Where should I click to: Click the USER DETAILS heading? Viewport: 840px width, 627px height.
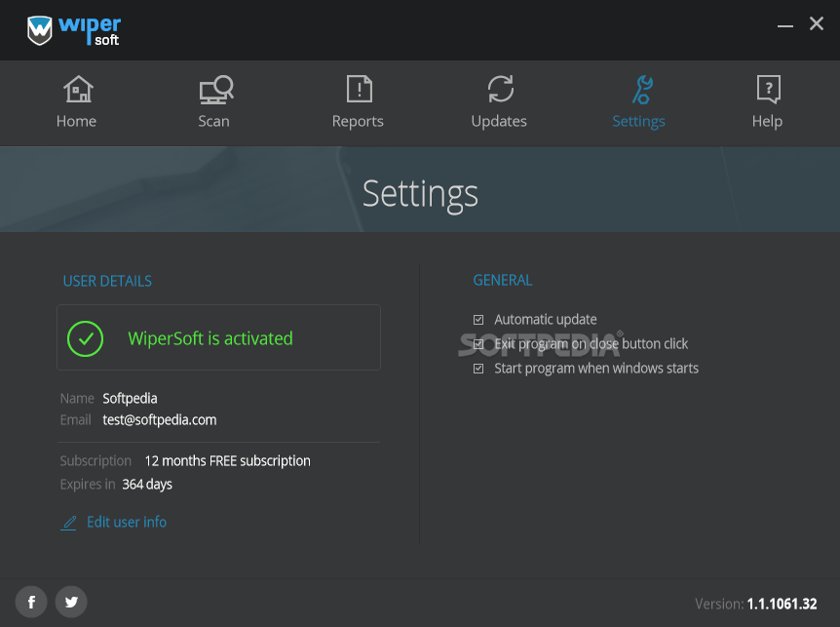click(107, 282)
